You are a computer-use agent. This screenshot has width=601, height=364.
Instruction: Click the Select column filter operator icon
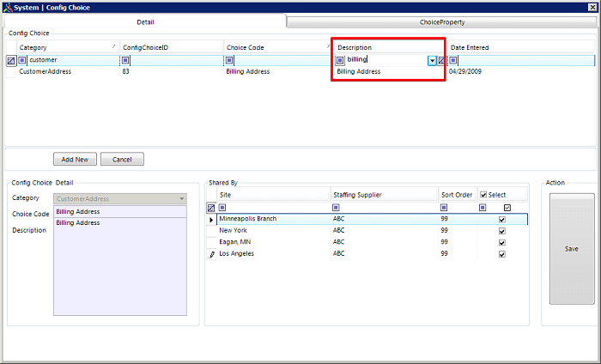coord(483,207)
